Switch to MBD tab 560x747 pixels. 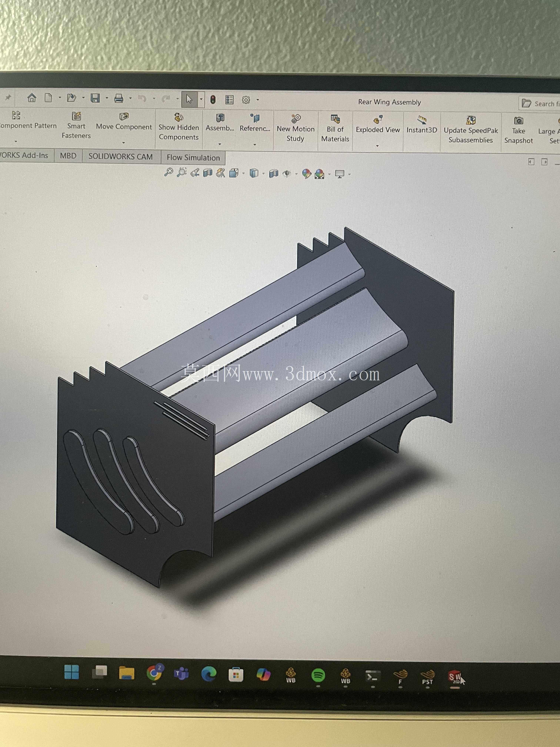pyautogui.click(x=68, y=156)
